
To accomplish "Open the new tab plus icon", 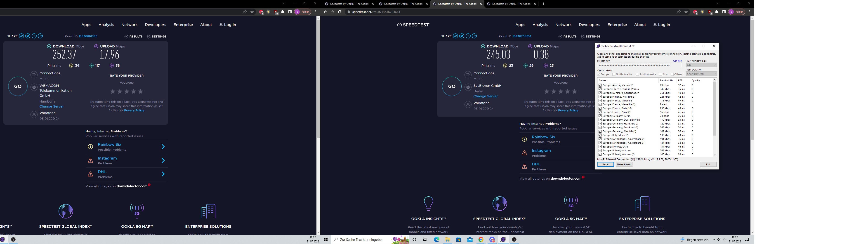I will [543, 4].
